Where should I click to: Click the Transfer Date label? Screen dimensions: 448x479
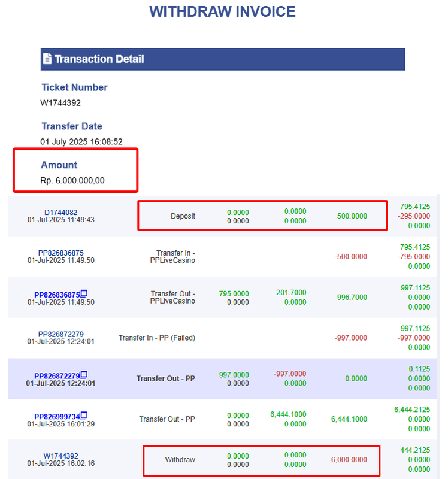(x=72, y=126)
